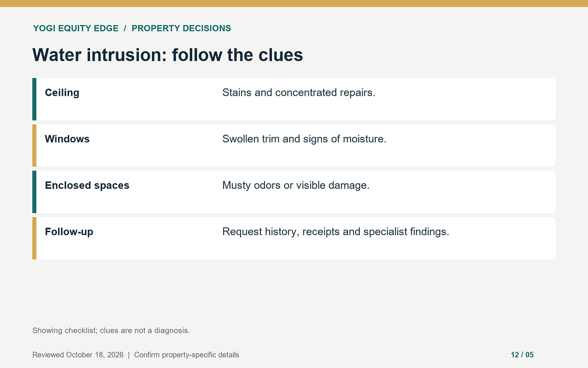Select the Windows row label
The image size is (588, 368).
pyautogui.click(x=67, y=139)
